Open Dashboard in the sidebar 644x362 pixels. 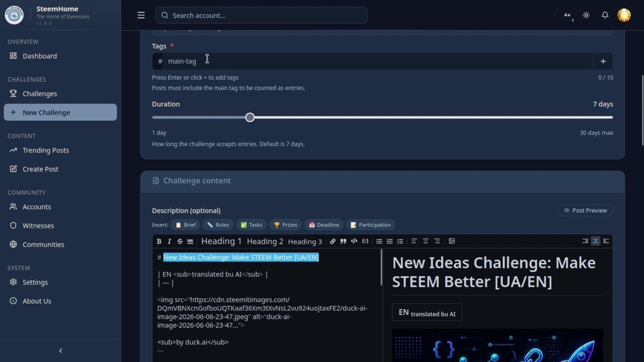click(x=60, y=56)
